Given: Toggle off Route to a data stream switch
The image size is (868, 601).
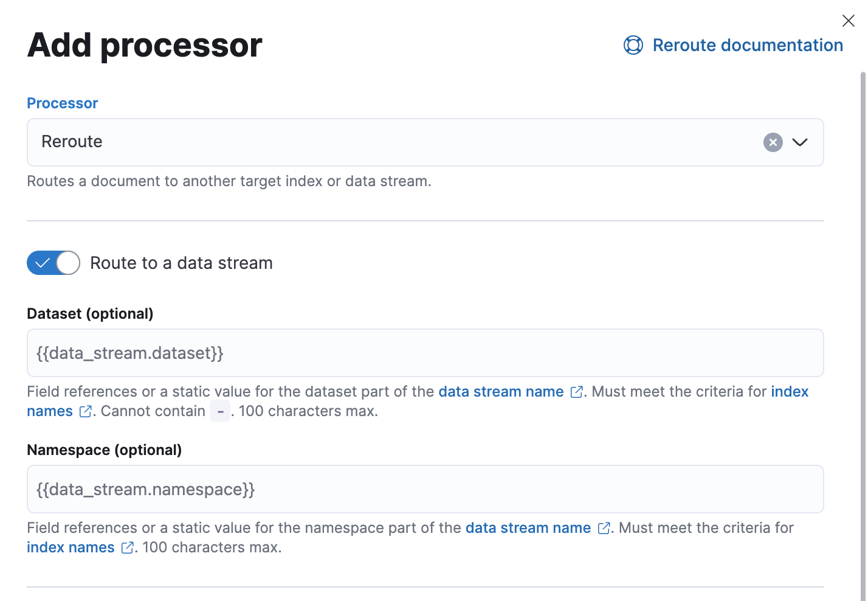Looking at the screenshot, I should coord(53,263).
